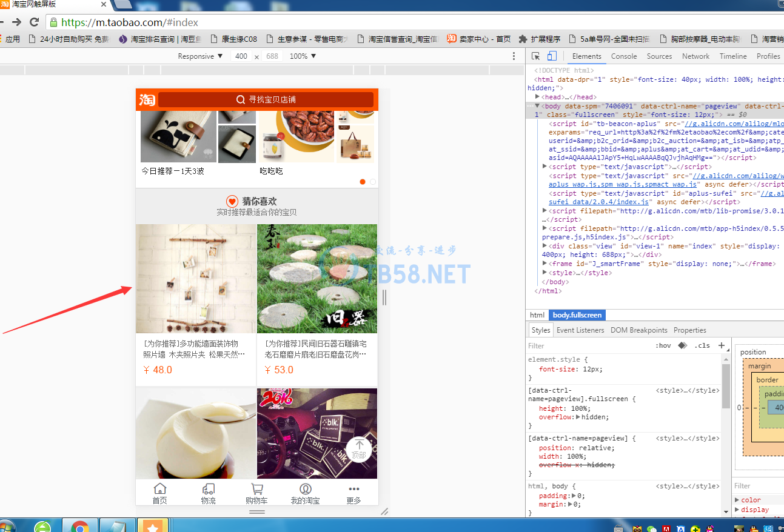Click the viewport height field showing 688
Screen dimensions: 784x532
tap(272, 56)
